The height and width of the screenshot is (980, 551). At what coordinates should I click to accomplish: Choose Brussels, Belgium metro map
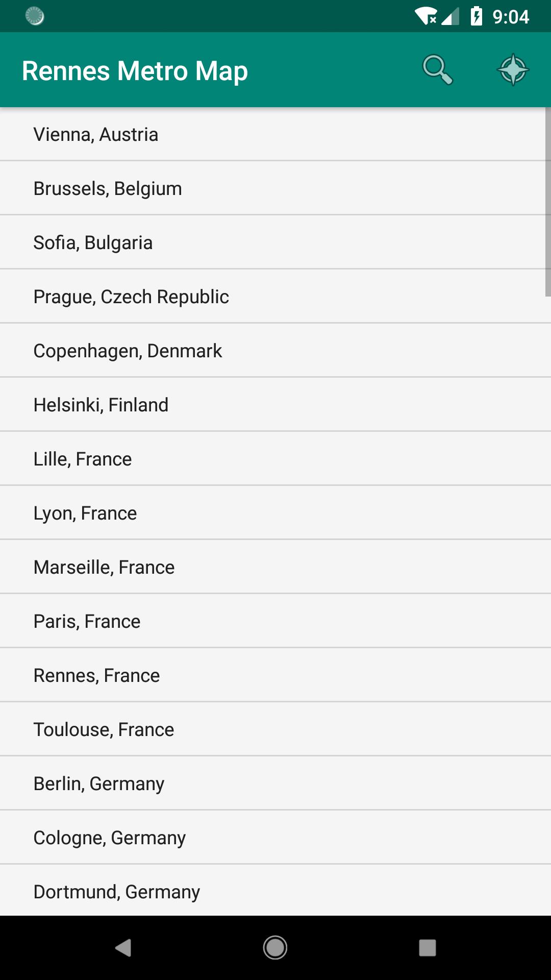click(x=275, y=188)
